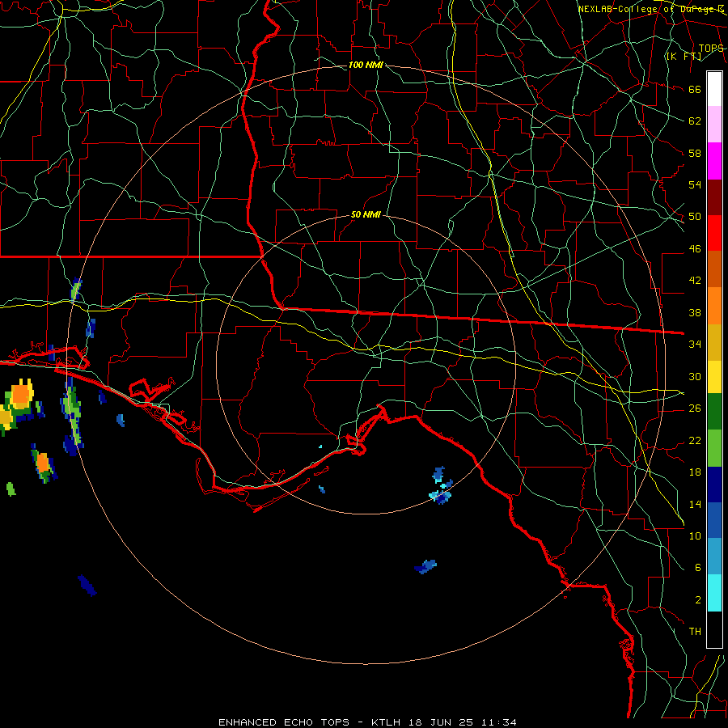This screenshot has width=728, height=728.
Task: Select the yellow 34 kft legend swatch
Action: [714, 376]
